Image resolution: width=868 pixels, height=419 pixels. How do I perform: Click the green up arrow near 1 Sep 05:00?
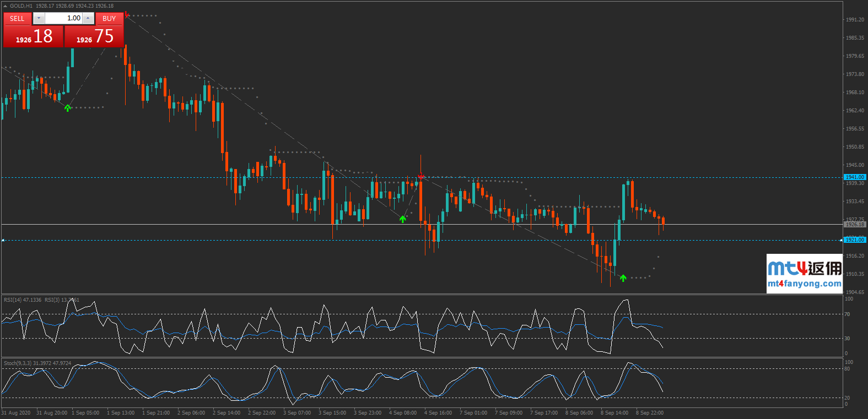(67, 108)
